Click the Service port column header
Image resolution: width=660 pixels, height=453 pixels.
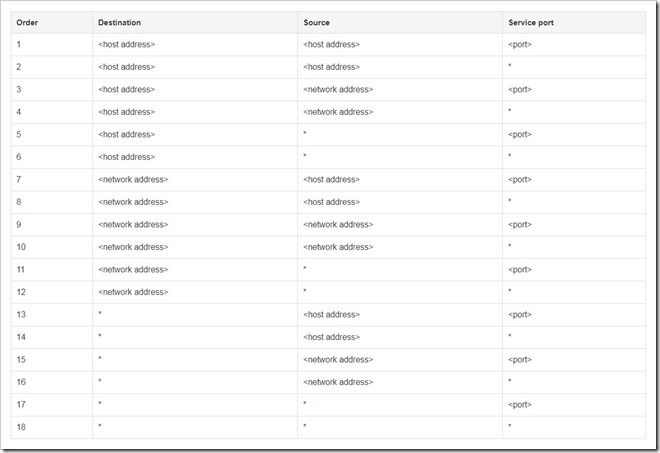tap(530, 22)
